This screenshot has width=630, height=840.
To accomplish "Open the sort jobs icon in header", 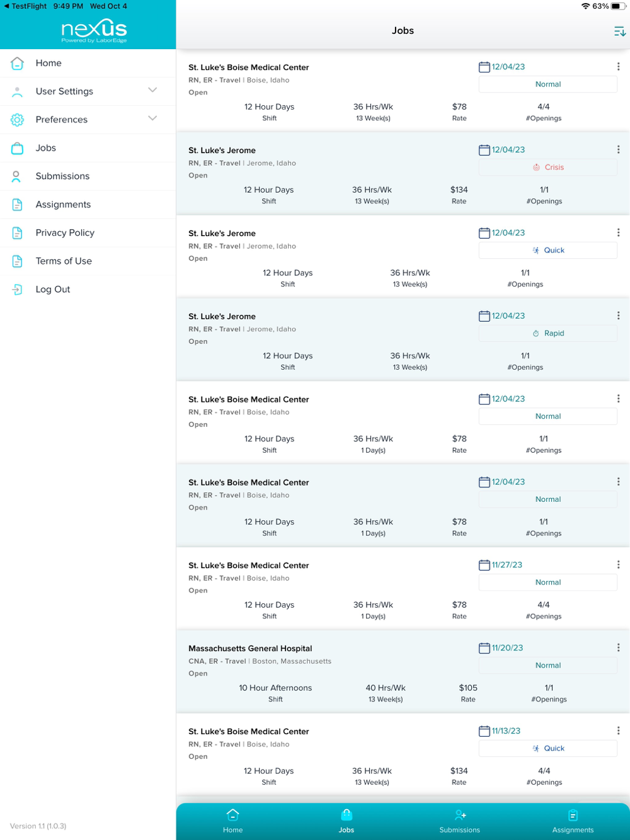I will (619, 31).
